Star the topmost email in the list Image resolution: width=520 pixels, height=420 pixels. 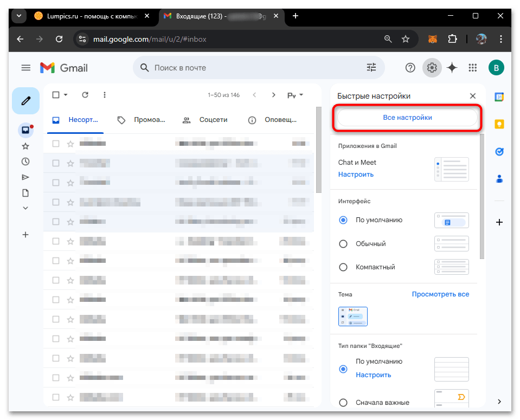tap(70, 144)
